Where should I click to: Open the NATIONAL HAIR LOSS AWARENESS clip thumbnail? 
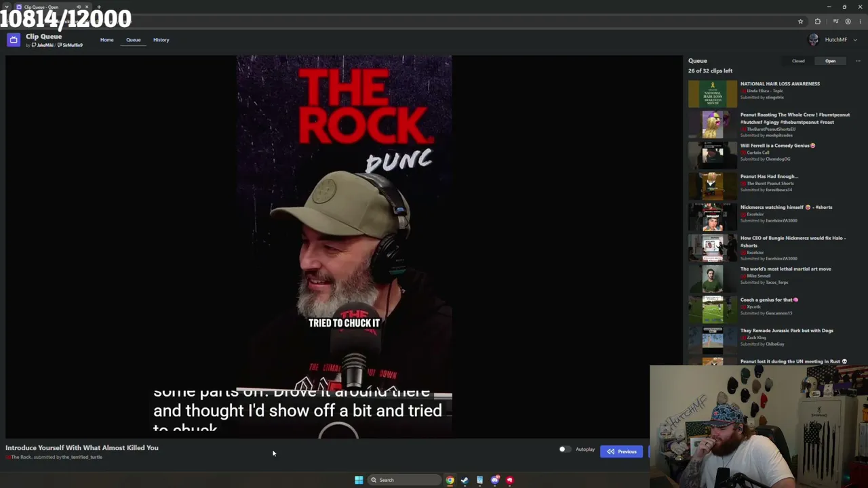[712, 94]
